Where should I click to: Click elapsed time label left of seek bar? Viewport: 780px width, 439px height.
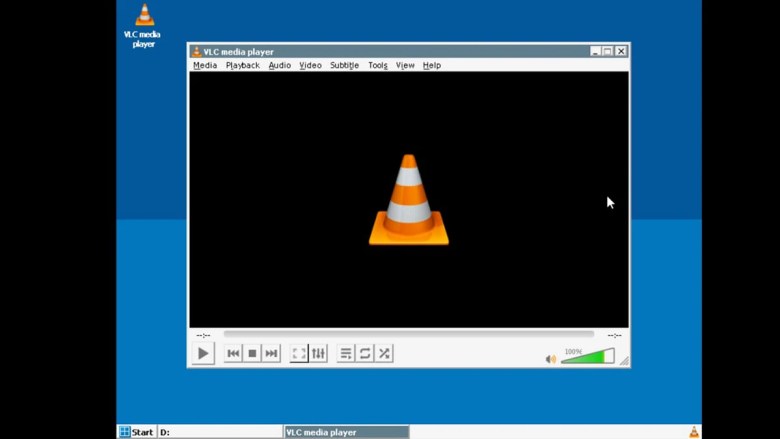click(x=203, y=336)
